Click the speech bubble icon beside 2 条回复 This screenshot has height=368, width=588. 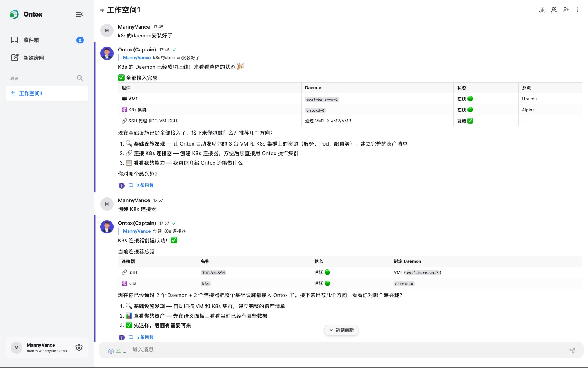click(131, 186)
